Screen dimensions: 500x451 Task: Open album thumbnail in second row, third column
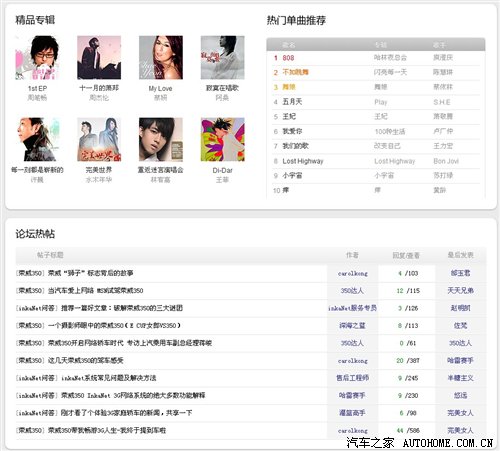pyautogui.click(x=161, y=139)
